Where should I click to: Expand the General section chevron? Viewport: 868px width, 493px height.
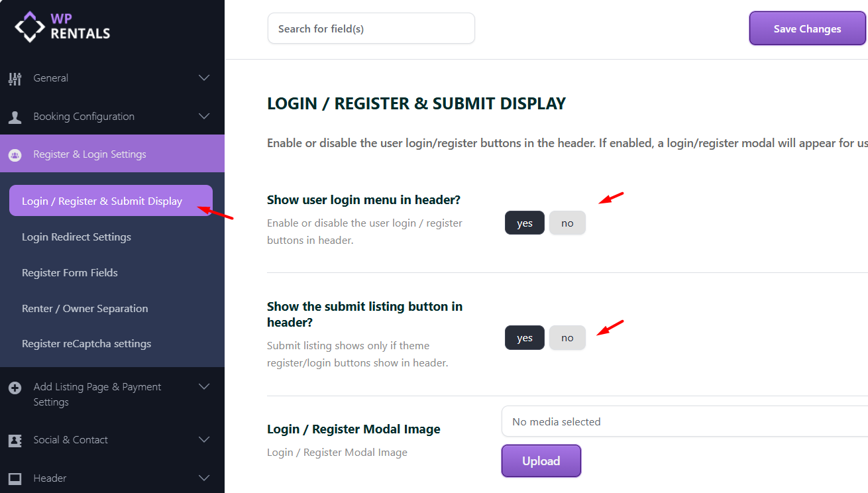[204, 78]
